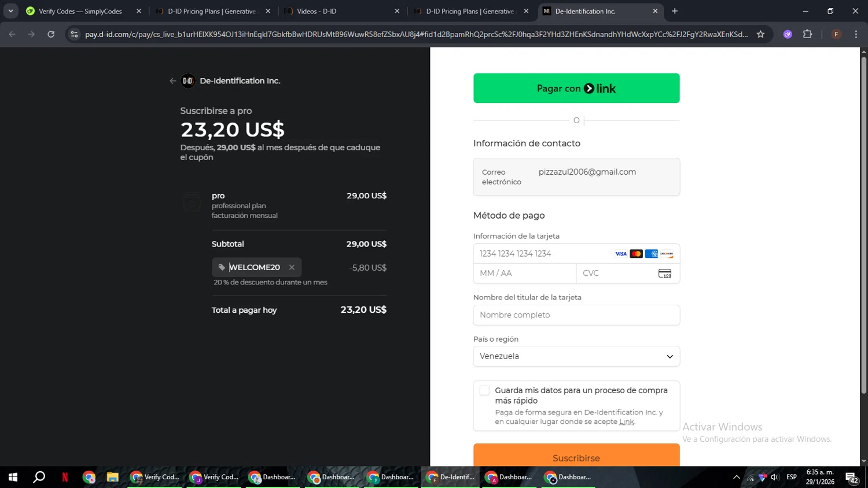Viewport: 868px width, 488px height.
Task: Close the Verify Codes — SimplyCodes tab
Action: [x=139, y=11]
